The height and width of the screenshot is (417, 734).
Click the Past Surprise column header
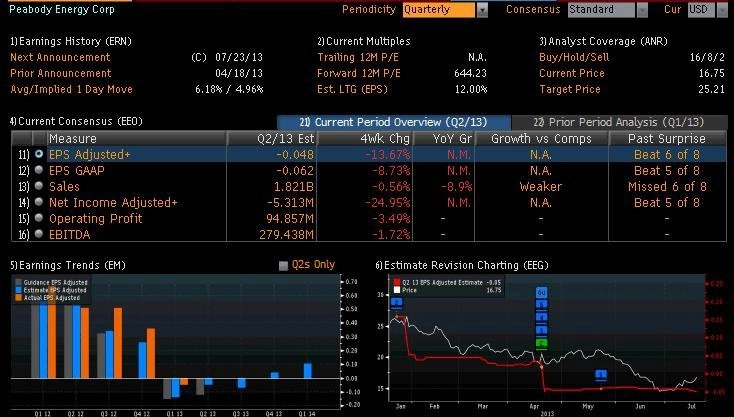coord(667,139)
